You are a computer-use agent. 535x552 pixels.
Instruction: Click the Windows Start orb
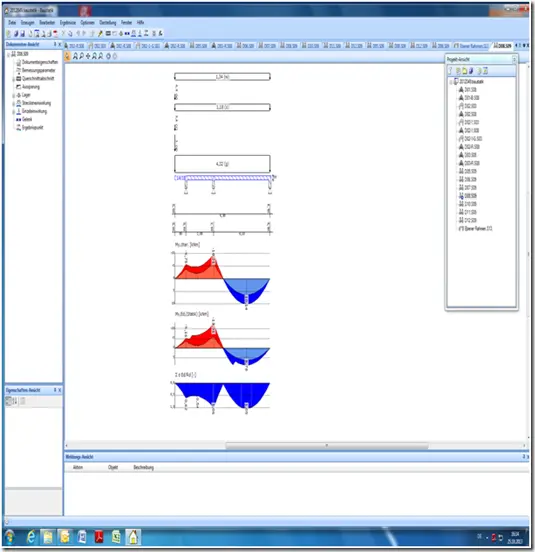(10, 537)
